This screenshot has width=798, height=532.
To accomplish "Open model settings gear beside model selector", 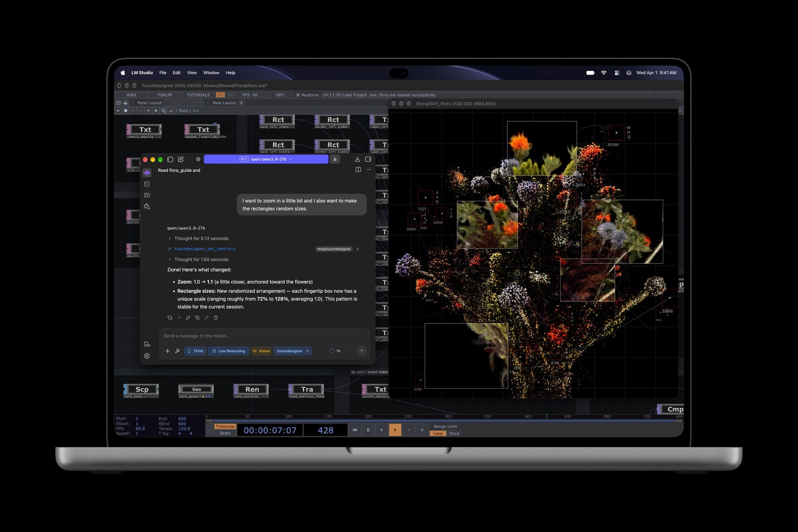I will coord(198,159).
